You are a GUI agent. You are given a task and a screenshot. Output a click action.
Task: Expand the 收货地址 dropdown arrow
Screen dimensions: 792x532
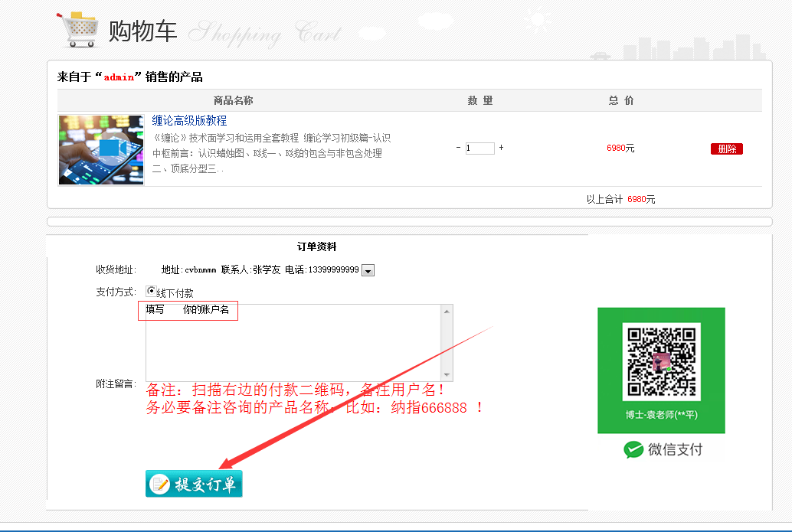coord(368,270)
